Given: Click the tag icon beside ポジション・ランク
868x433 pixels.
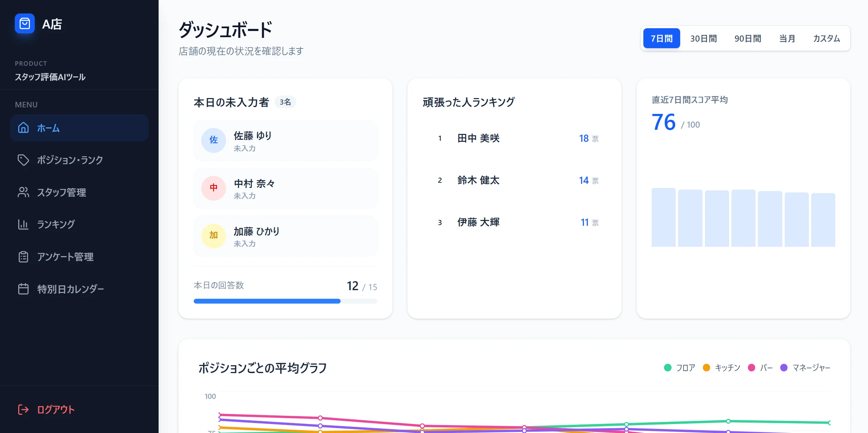Looking at the screenshot, I should pyautogui.click(x=23, y=160).
